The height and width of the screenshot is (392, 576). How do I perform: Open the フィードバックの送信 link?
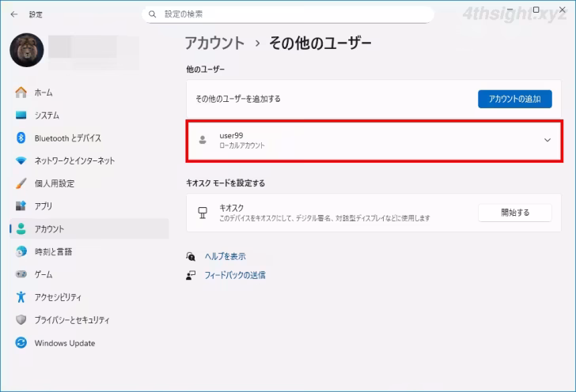click(x=235, y=276)
